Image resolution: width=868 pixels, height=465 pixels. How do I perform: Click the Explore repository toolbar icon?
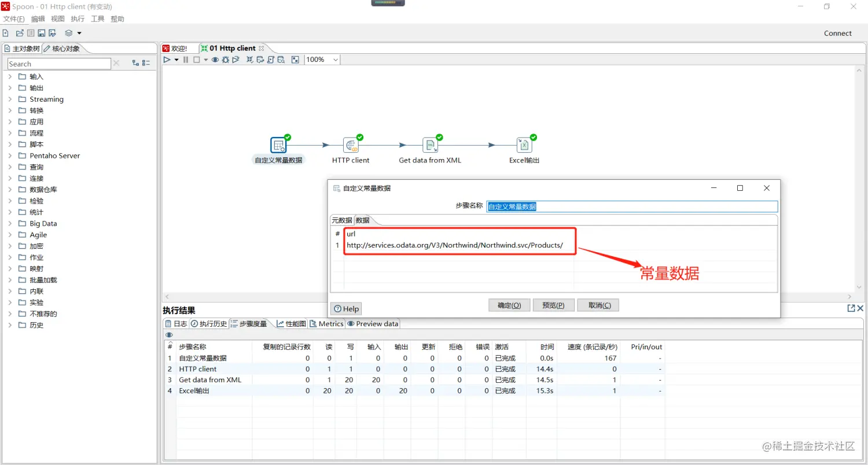(31, 33)
